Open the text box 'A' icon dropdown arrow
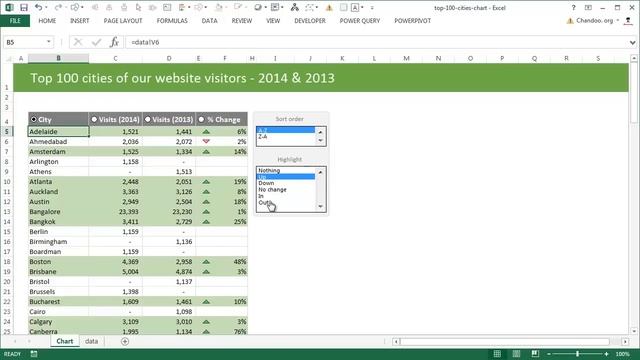640x360 pixels. coord(362,8)
